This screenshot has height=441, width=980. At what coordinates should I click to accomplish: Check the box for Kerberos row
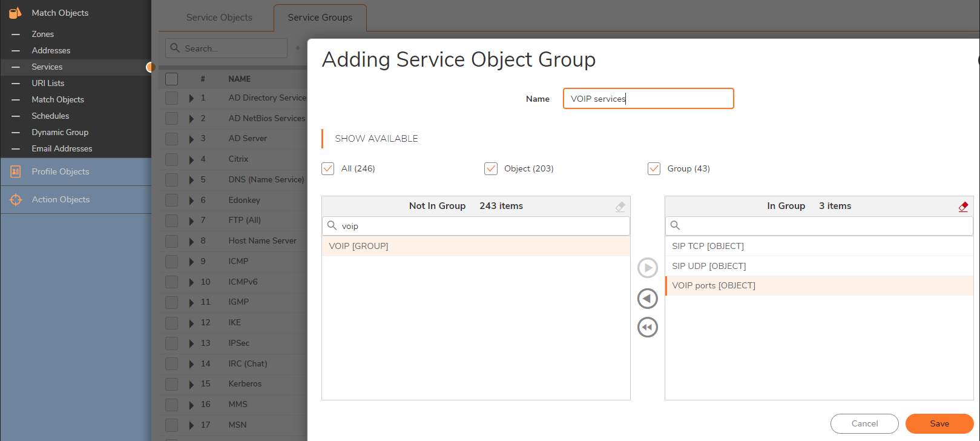tap(172, 384)
